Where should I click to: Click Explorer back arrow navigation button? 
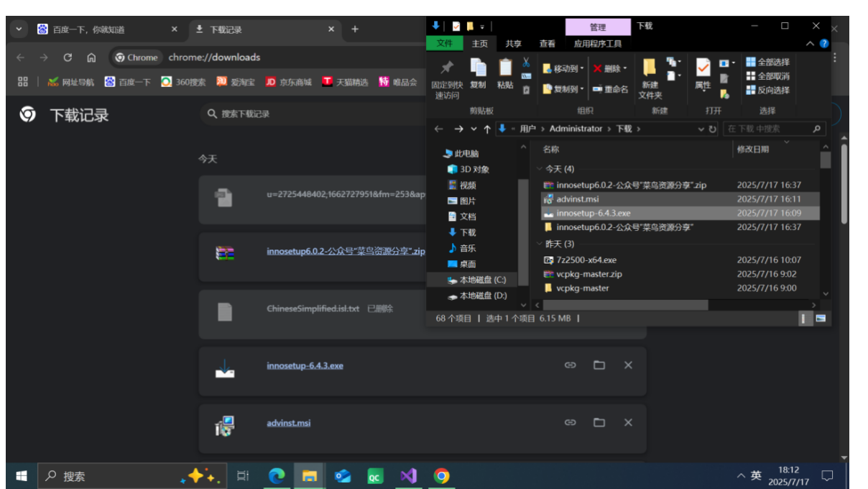439,129
